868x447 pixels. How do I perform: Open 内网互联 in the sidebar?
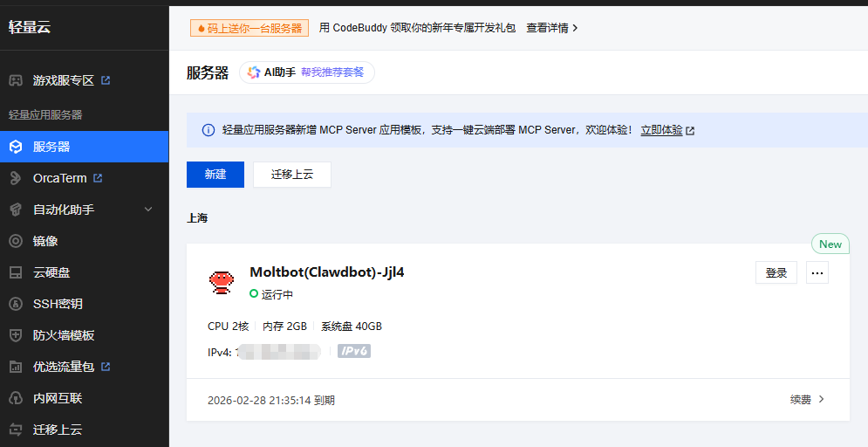click(58, 398)
